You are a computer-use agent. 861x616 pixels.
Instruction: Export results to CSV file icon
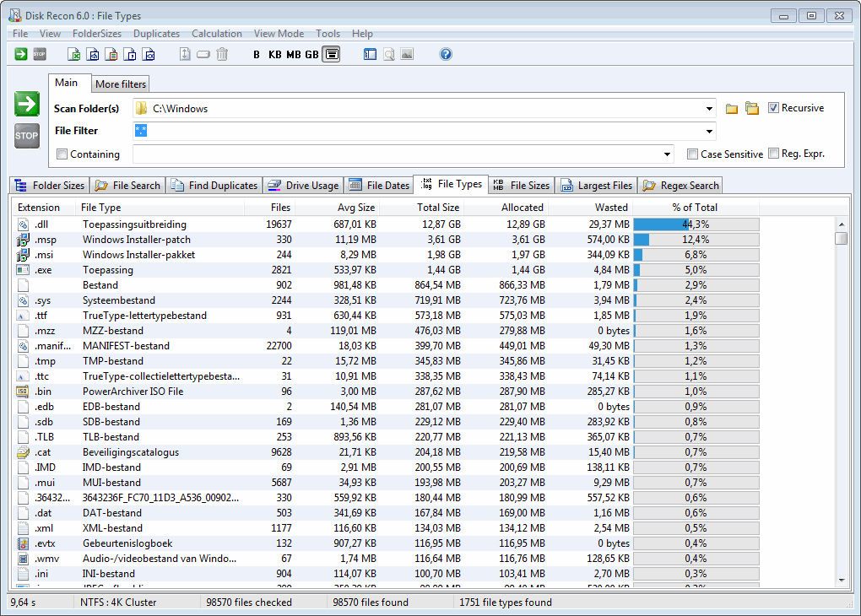[x=130, y=54]
